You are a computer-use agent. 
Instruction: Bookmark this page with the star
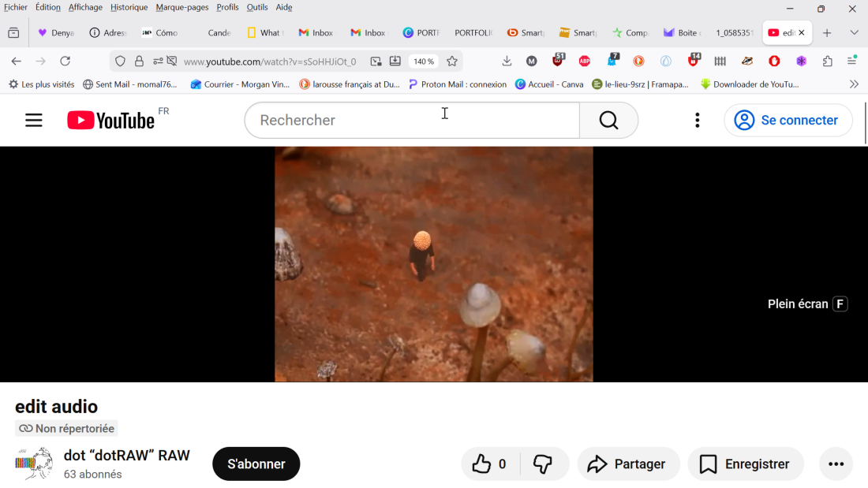coord(452,61)
